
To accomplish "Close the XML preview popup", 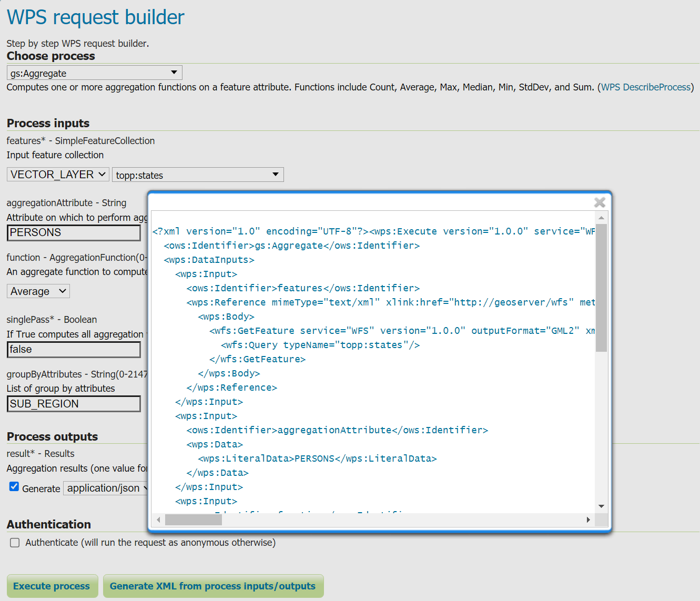I will coord(599,202).
